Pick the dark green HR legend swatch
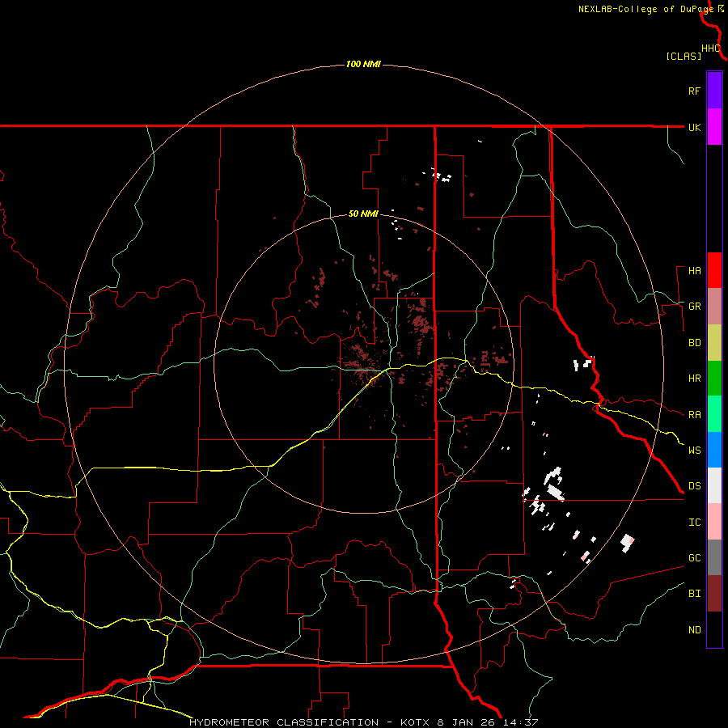The image size is (728, 728). coord(714,378)
